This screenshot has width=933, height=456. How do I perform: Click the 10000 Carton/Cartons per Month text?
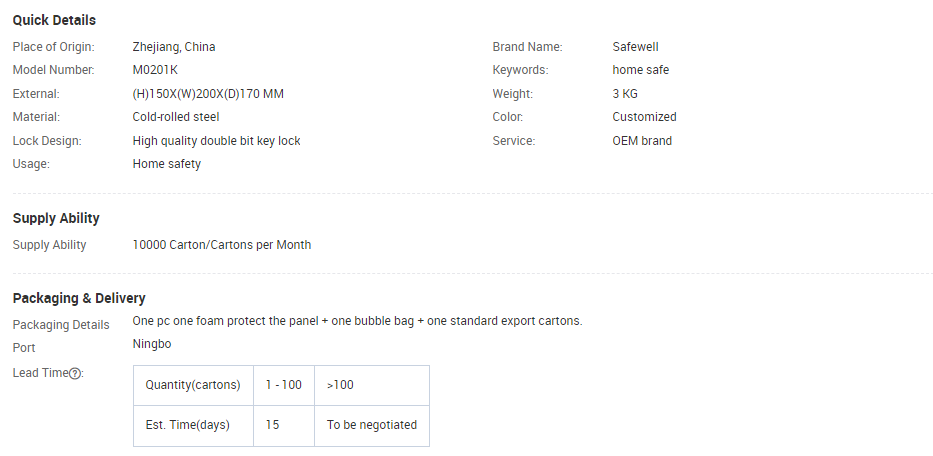221,245
